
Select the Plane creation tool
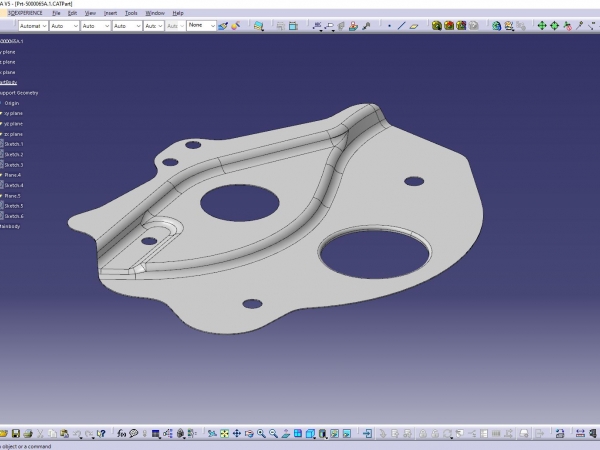[414, 26]
